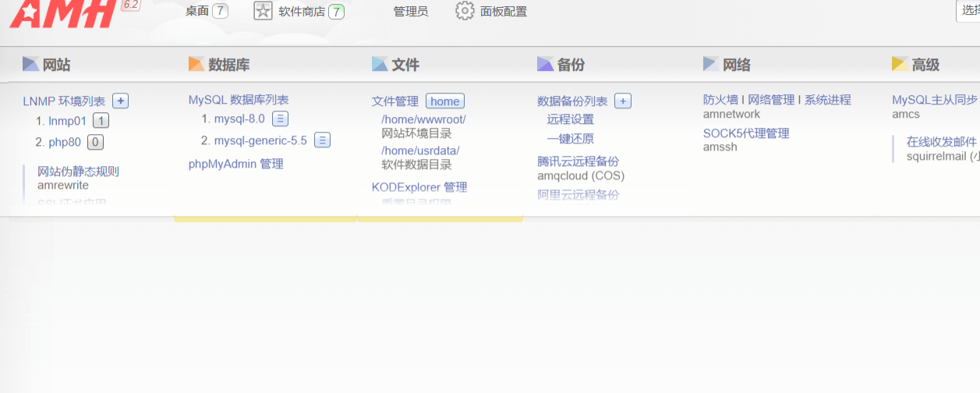Click the 文件 category flag icon
980x393 pixels.
click(x=380, y=64)
